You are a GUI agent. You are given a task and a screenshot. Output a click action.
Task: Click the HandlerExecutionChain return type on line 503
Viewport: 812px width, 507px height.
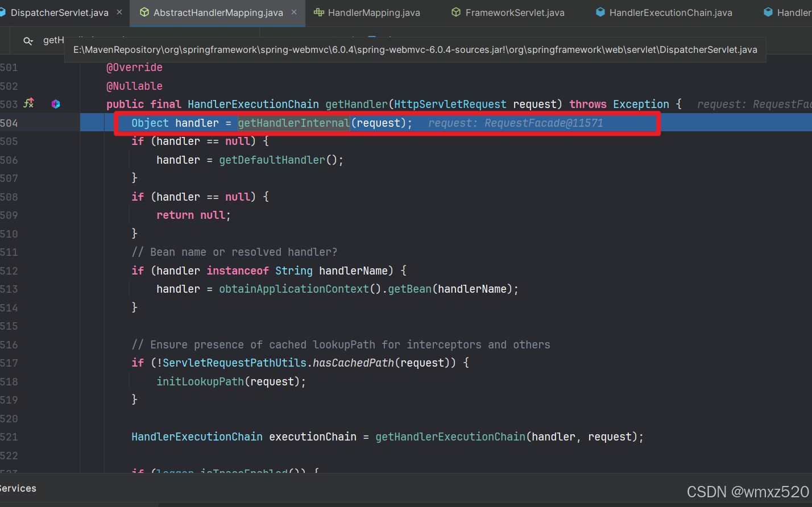[253, 104]
